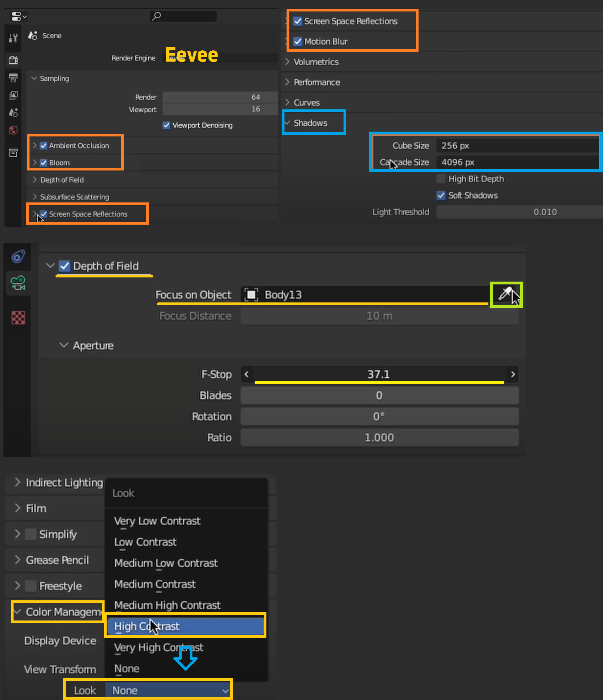Open the Output properties tab icon
The width and height of the screenshot is (603, 700).
(13, 78)
